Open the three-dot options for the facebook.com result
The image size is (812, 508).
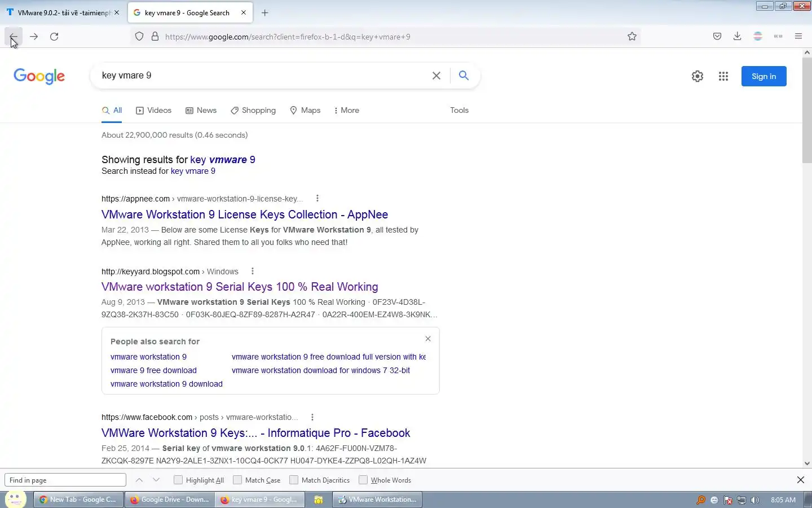click(312, 417)
